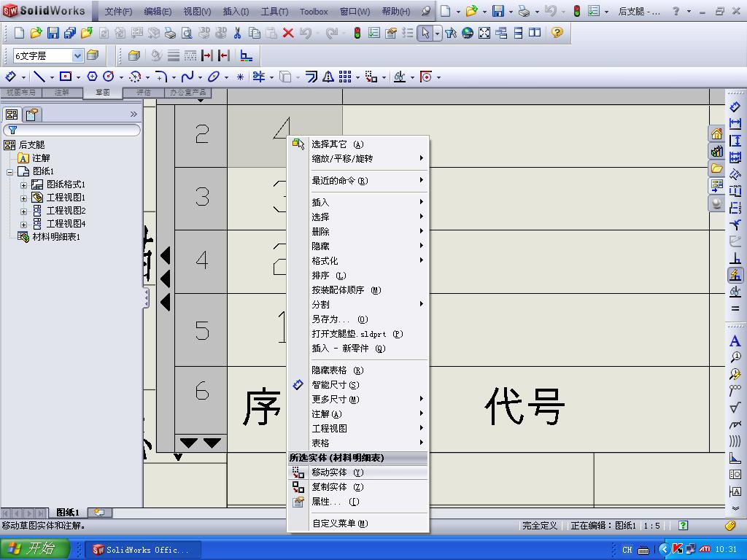Image resolution: width=747 pixels, height=560 pixels.
Task: Open the 6文字层 layer dropdown
Action: pyautogui.click(x=77, y=55)
